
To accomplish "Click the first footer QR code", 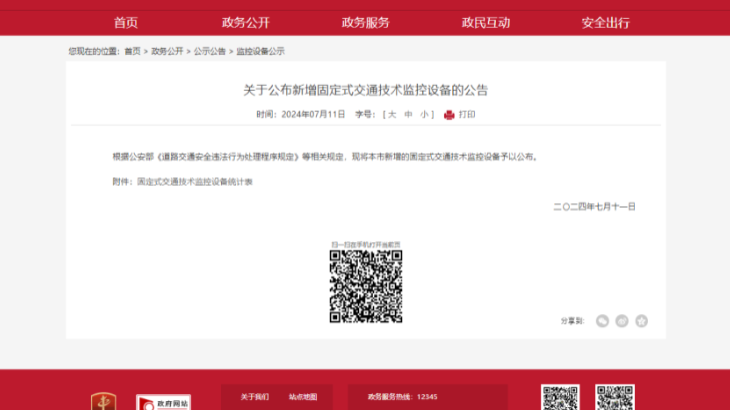I will click(x=560, y=398).
